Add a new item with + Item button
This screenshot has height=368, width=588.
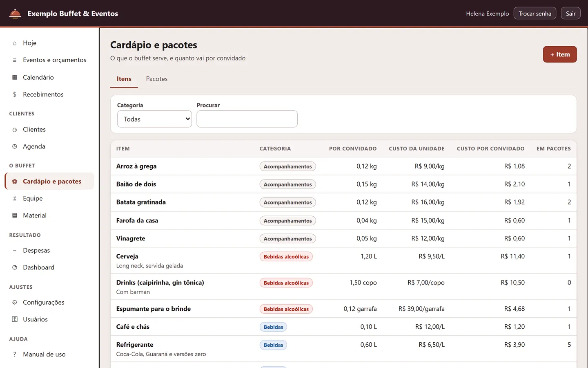click(x=560, y=54)
